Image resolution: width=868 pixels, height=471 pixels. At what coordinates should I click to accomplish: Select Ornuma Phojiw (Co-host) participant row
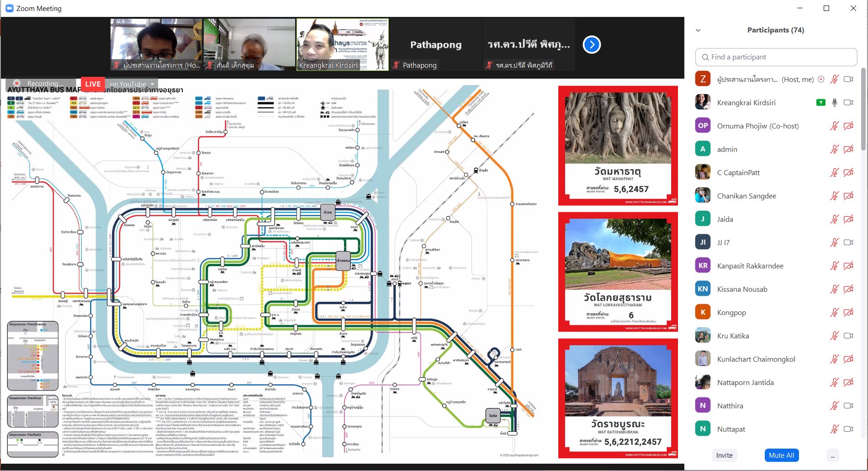pyautogui.click(x=776, y=126)
